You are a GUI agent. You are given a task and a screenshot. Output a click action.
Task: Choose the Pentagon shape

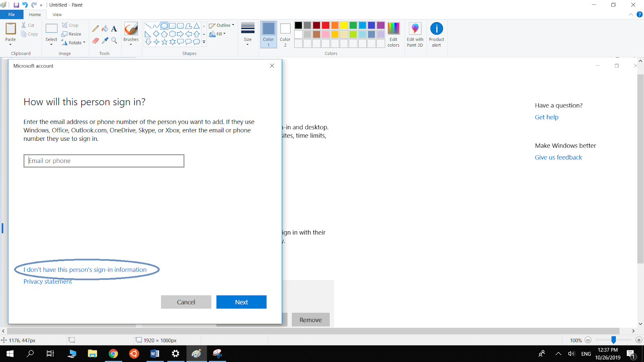tap(164, 34)
